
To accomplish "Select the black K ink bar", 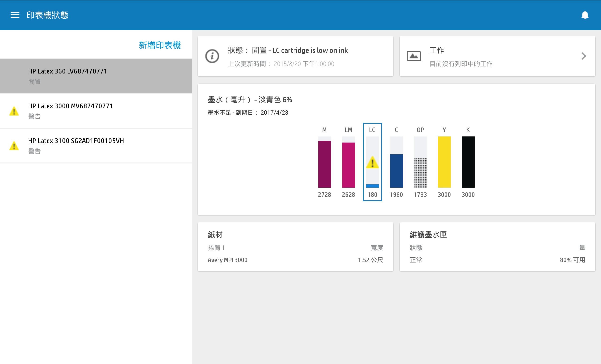I will coord(468,162).
